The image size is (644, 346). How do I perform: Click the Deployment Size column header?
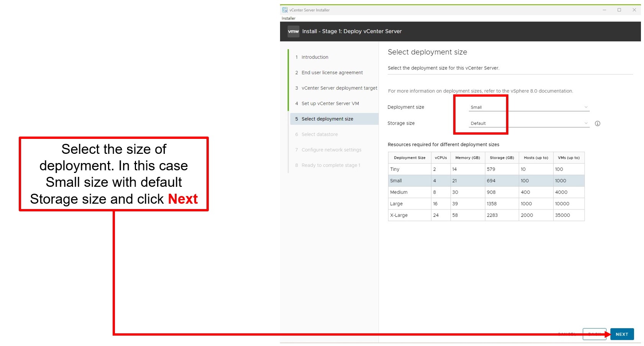pyautogui.click(x=410, y=158)
